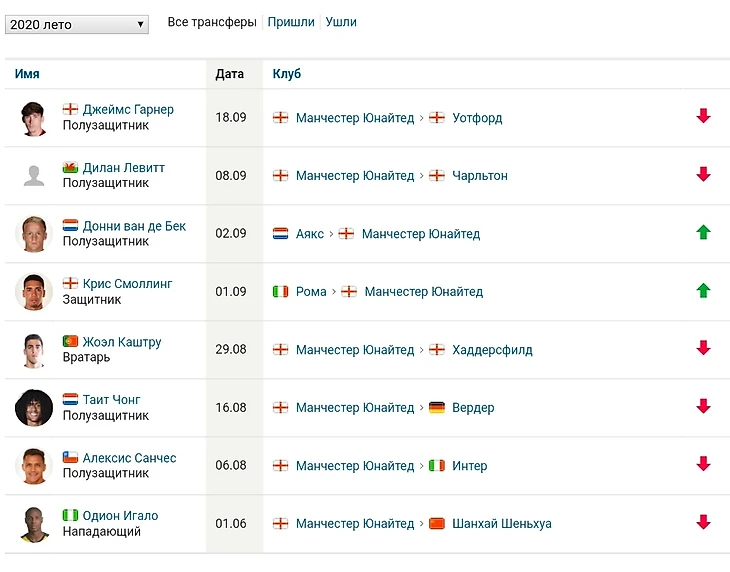Click the red arrow for Джеймс Гарнер
The height and width of the screenshot is (572, 730).
click(x=703, y=117)
